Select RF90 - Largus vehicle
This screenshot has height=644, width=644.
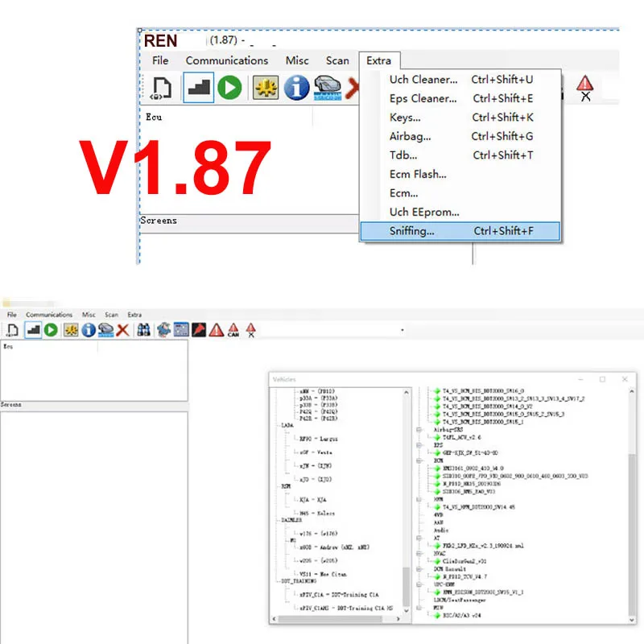pos(318,439)
